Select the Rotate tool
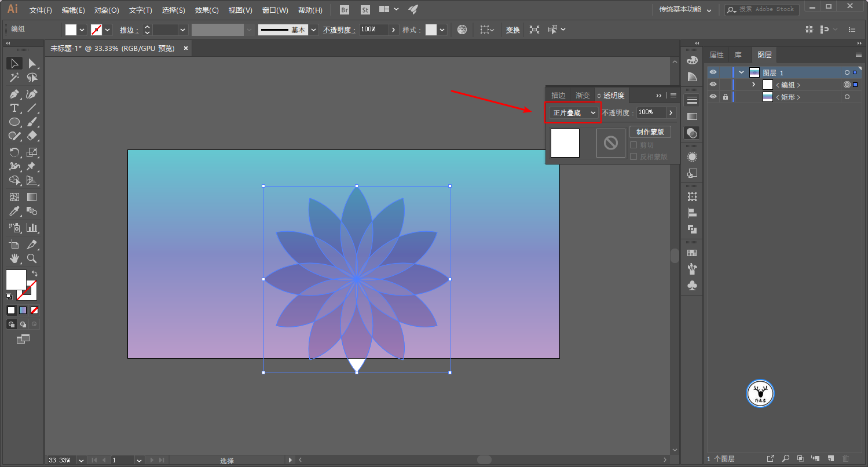Screen dimensions: 868x467 14,152
